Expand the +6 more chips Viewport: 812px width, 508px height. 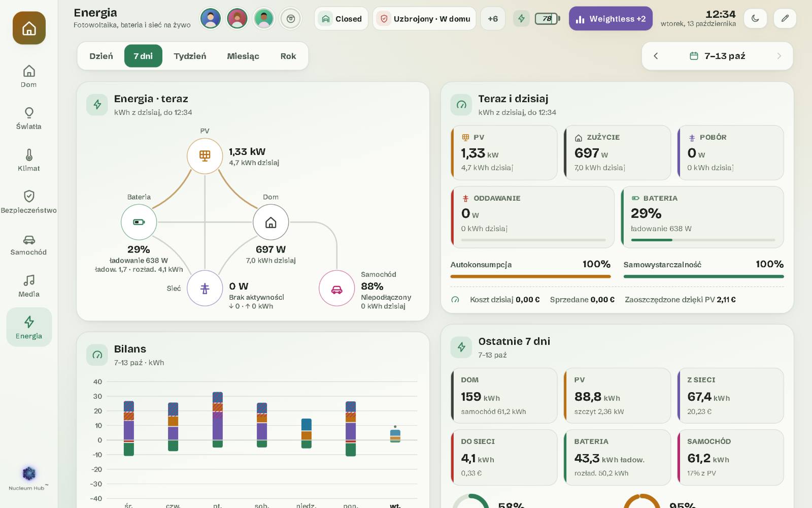(493, 19)
